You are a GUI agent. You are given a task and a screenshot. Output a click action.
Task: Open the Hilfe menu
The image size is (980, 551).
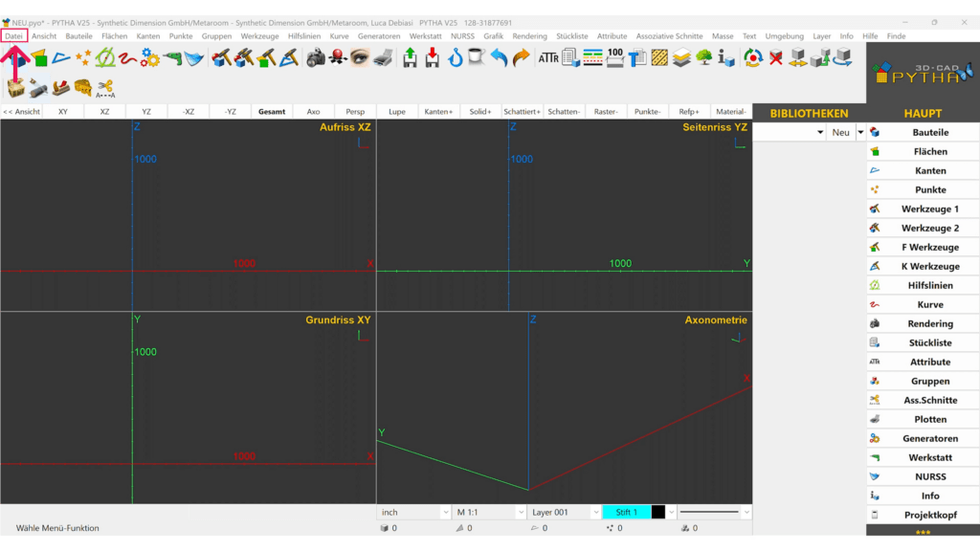coord(870,36)
